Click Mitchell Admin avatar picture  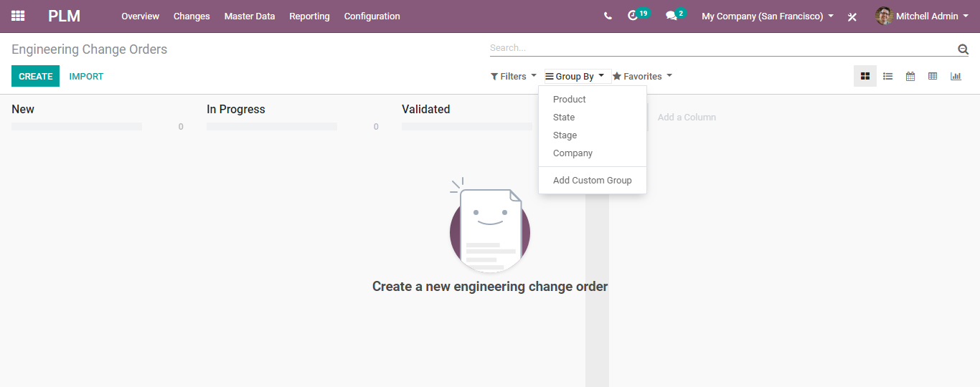(x=884, y=16)
